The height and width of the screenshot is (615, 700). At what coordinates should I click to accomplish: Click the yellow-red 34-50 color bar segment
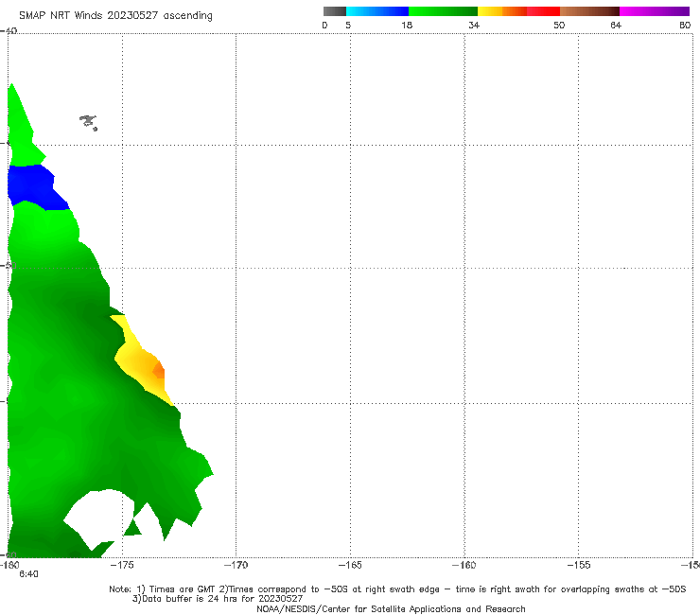tap(518, 11)
